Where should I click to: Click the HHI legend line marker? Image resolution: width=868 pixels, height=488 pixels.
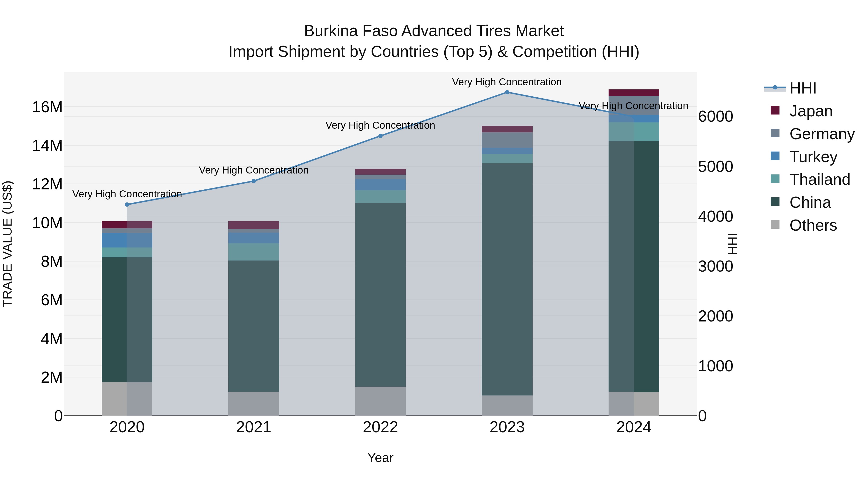(x=775, y=88)
